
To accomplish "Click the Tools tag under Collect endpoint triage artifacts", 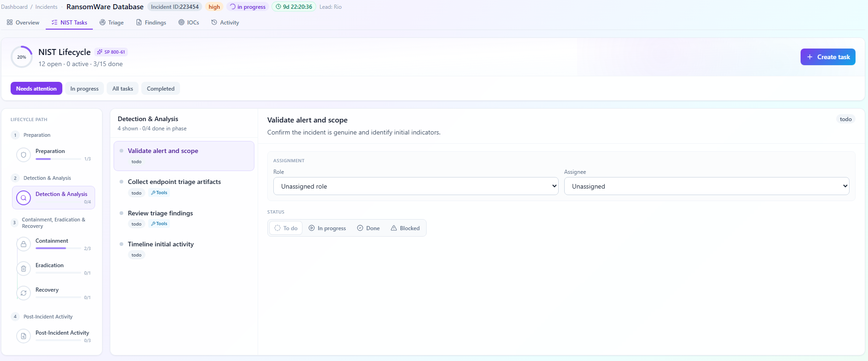I will [x=159, y=193].
